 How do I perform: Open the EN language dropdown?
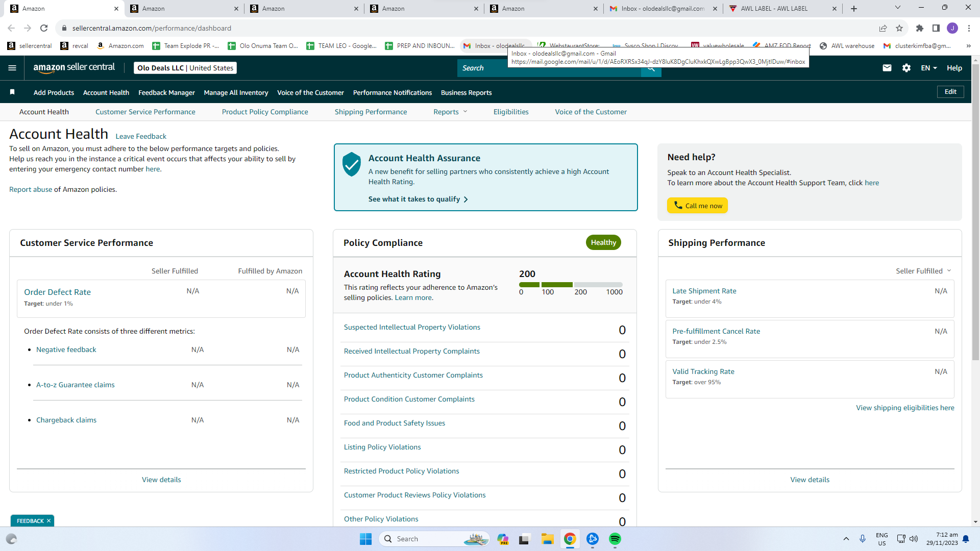(x=929, y=68)
